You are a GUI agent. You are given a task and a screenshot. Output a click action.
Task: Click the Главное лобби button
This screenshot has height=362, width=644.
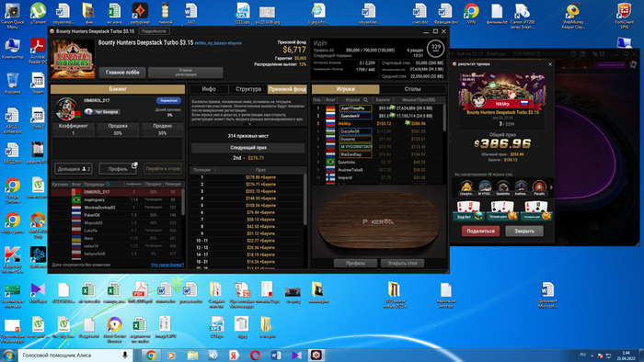coord(122,73)
